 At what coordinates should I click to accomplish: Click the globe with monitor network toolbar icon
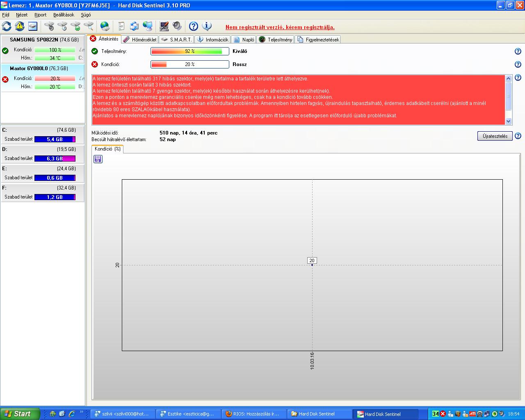148,26
